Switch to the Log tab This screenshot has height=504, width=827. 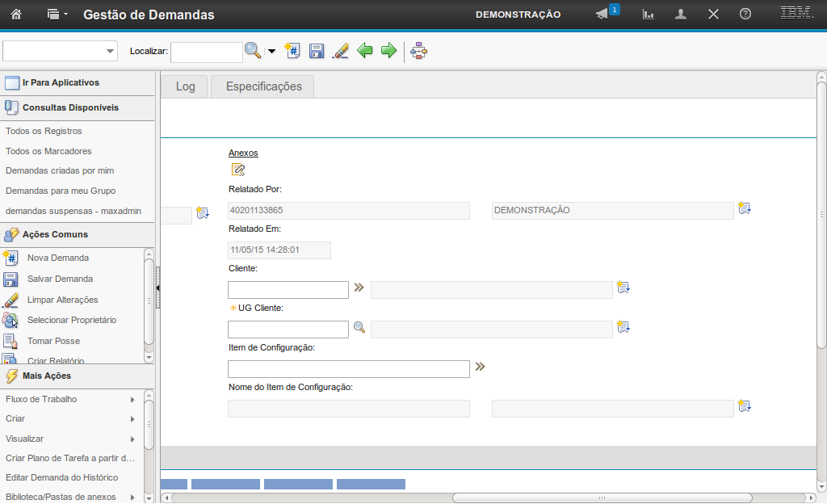(x=185, y=86)
